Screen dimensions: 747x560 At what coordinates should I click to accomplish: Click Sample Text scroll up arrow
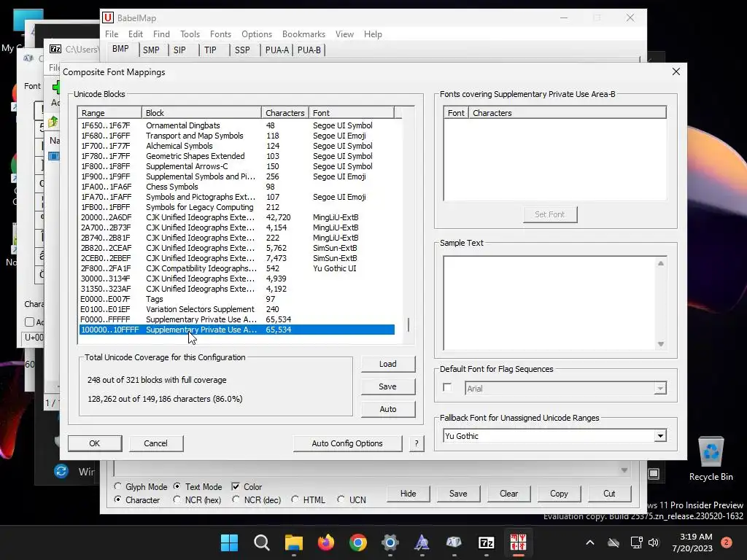(661, 263)
